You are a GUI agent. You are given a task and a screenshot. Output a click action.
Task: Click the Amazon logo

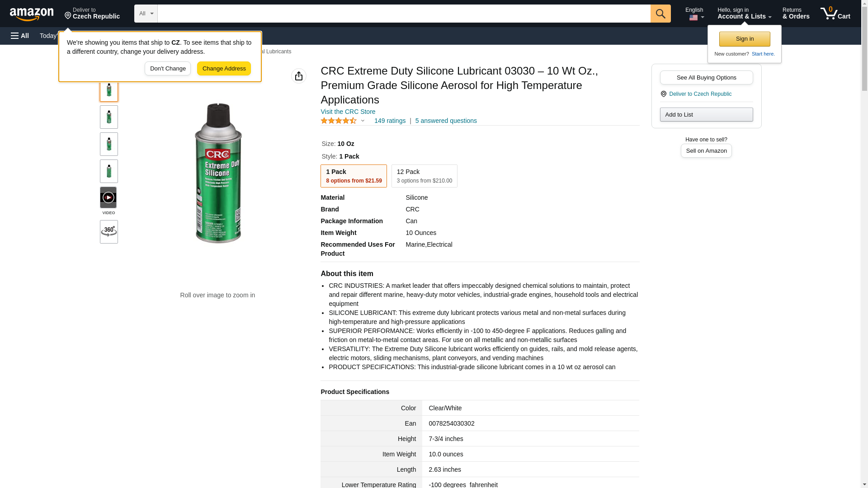(x=32, y=14)
